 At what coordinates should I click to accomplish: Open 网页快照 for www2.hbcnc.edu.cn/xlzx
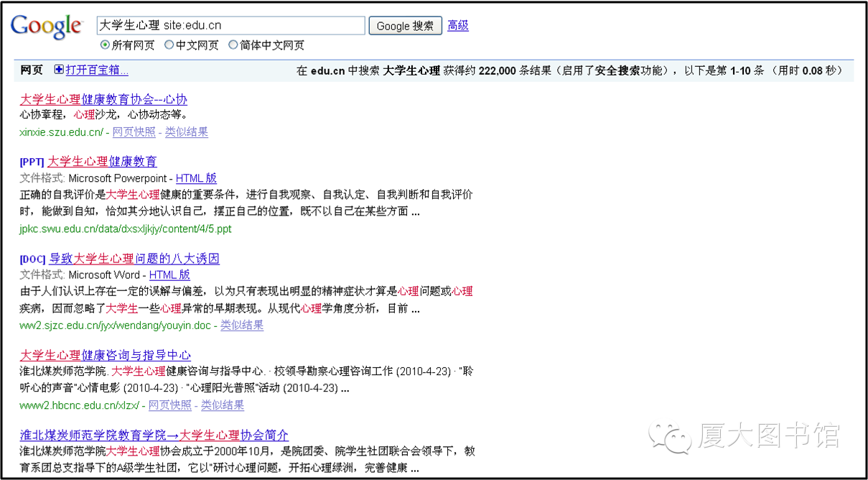(170, 405)
